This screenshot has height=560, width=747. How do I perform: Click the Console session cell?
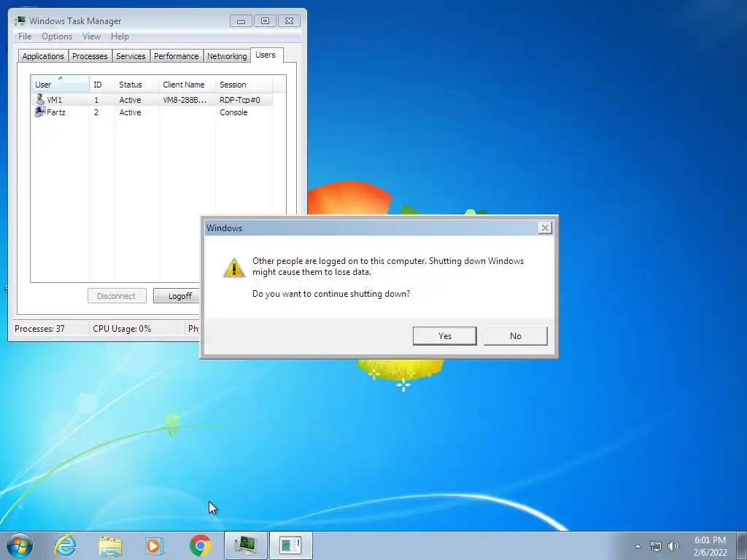233,112
